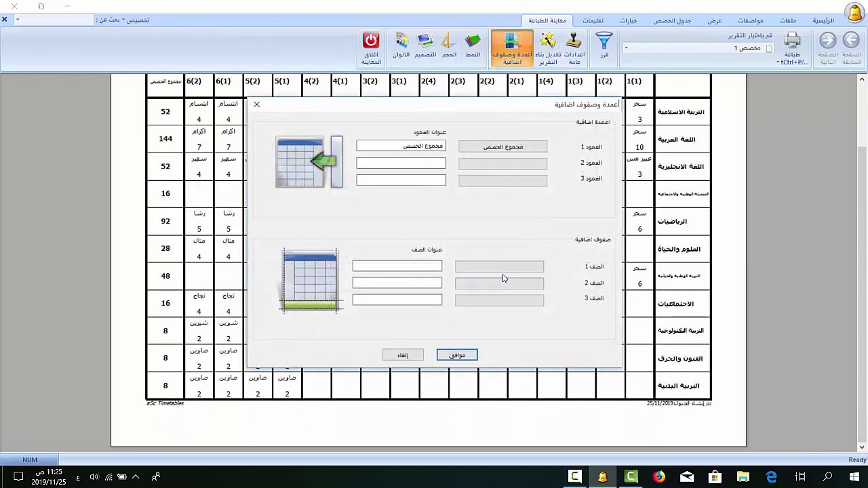
Task: Open the جدول الحصص tab
Action: 672,20
